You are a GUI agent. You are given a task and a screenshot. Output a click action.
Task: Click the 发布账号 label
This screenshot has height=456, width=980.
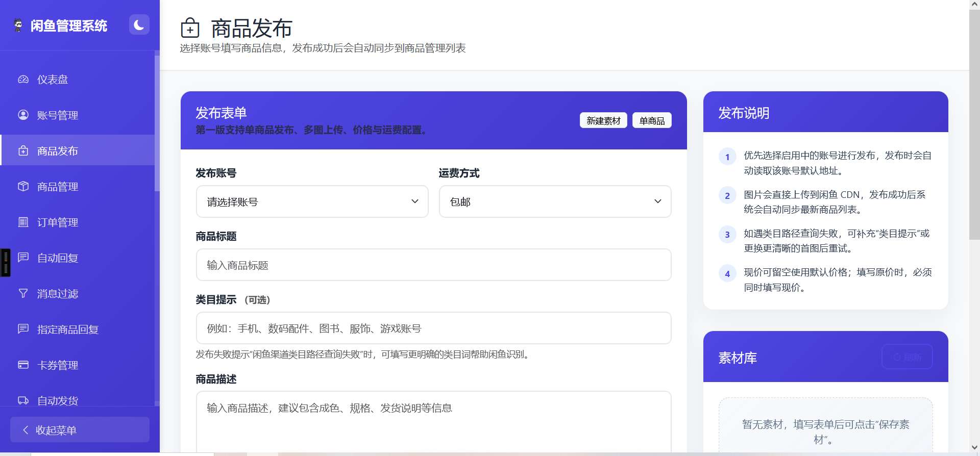(x=216, y=173)
